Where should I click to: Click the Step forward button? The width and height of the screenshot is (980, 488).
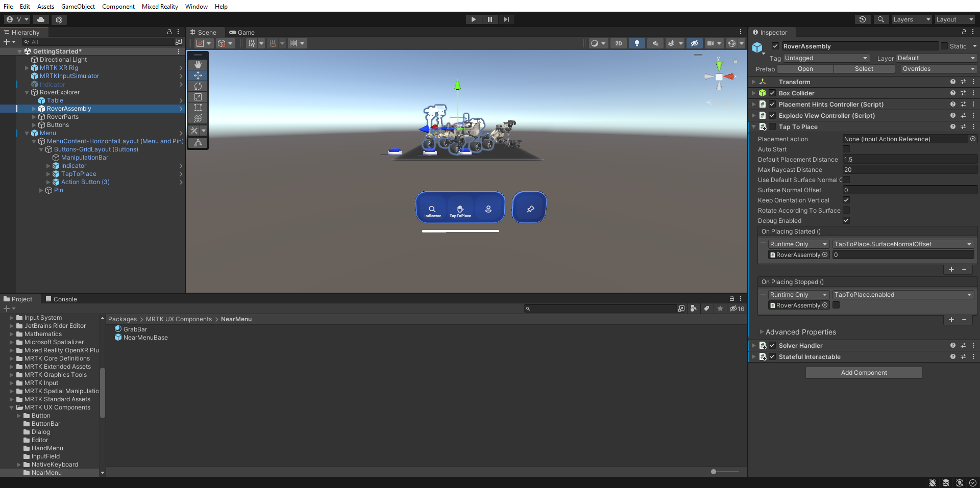(x=506, y=19)
